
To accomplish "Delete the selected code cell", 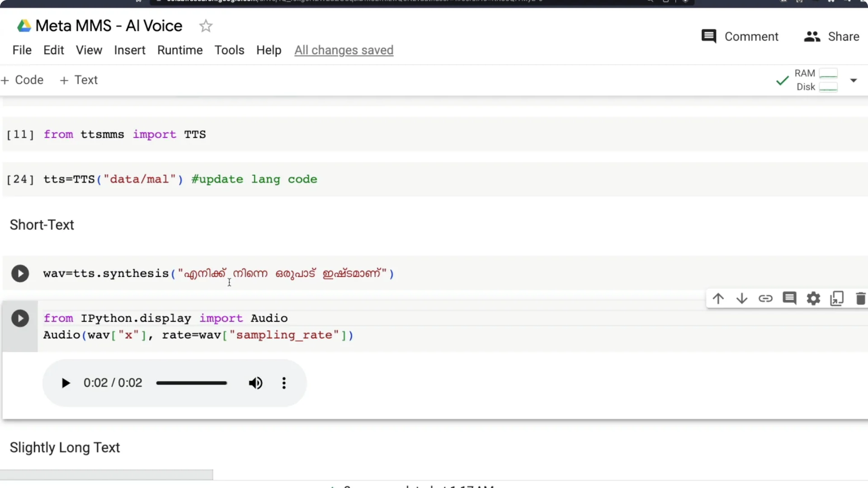I will pos(860,298).
